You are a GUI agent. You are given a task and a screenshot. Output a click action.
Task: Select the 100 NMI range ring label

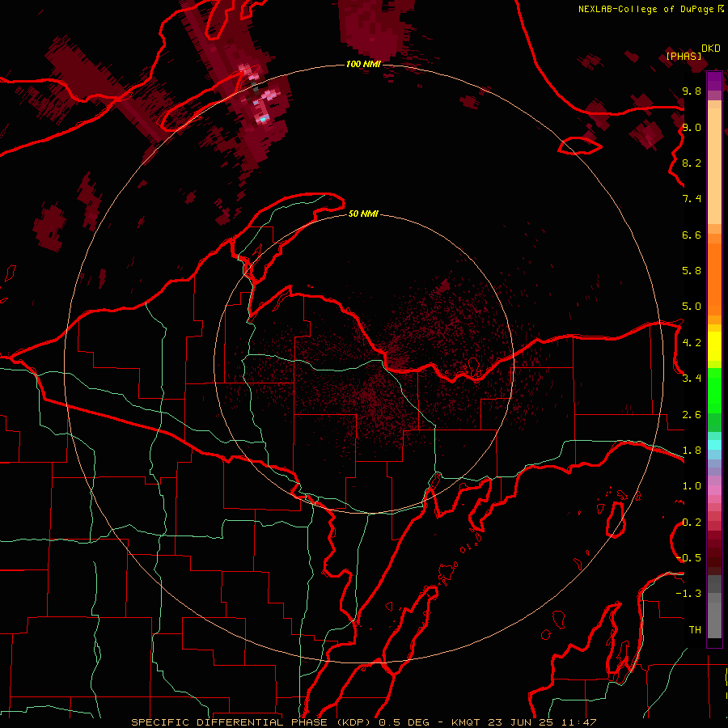pyautogui.click(x=363, y=64)
